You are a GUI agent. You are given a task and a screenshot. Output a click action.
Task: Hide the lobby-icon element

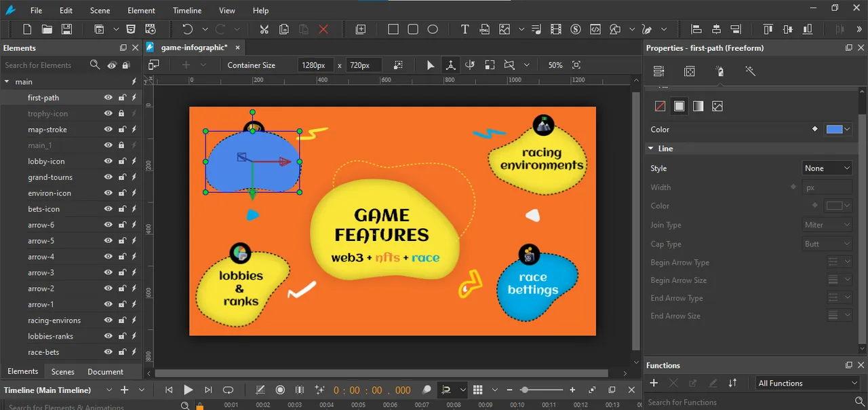point(108,162)
